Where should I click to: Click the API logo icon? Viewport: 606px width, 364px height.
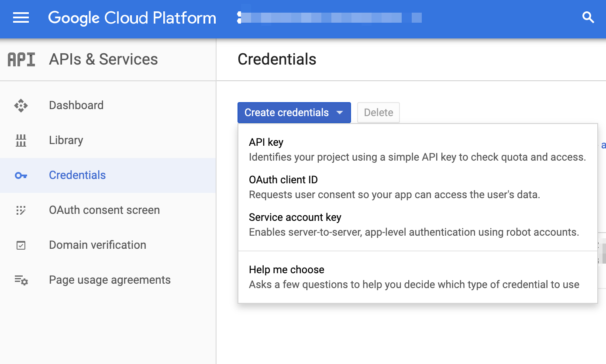(21, 59)
